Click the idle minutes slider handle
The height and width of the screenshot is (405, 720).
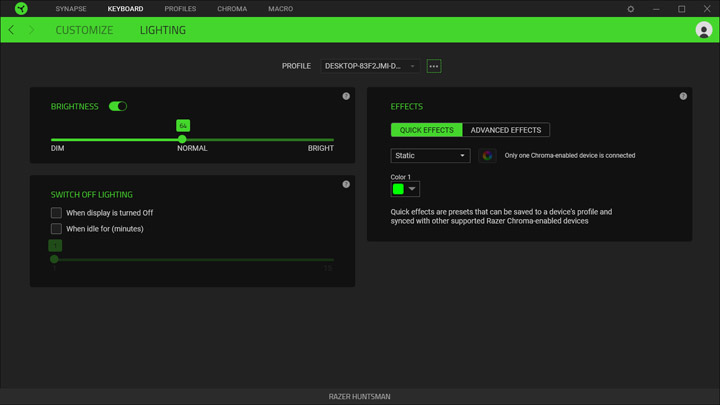[x=54, y=259]
